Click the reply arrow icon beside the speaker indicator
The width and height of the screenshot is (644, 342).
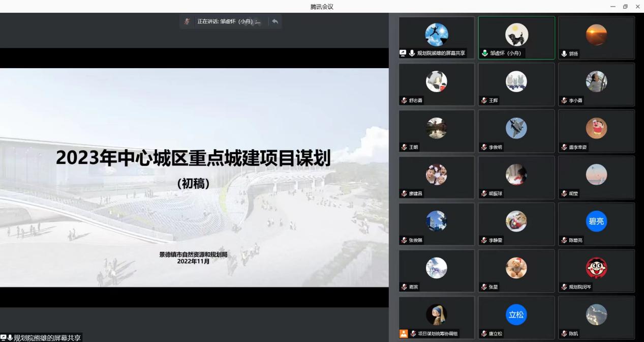coord(275,21)
